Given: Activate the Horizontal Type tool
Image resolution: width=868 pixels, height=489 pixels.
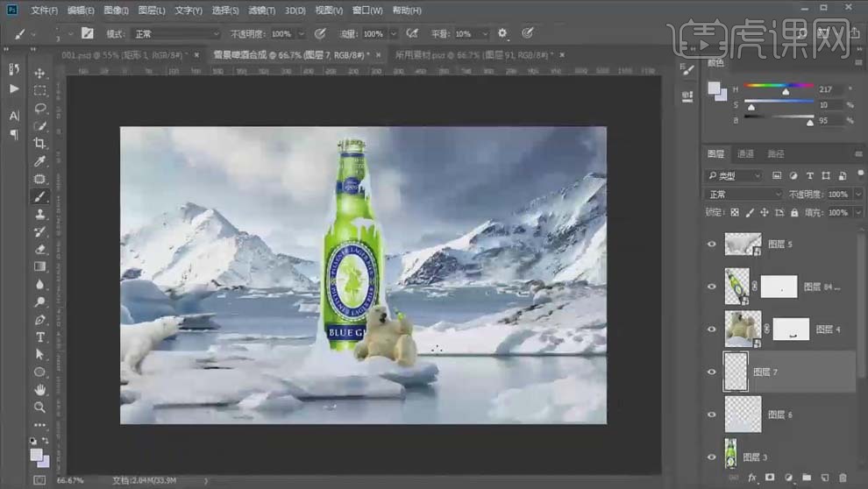Looking at the screenshot, I should 40,337.
